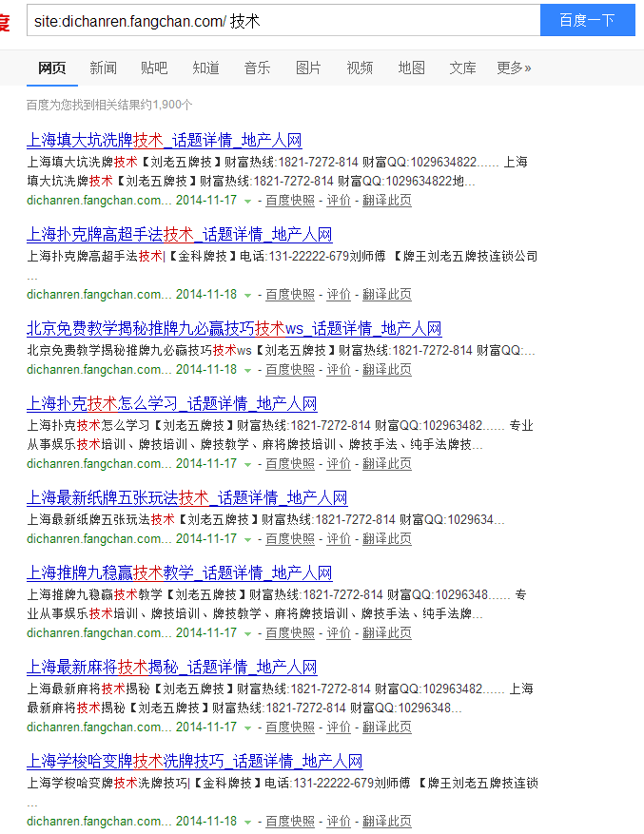Switch to the 图片 tab
The image size is (644, 834).
[309, 68]
